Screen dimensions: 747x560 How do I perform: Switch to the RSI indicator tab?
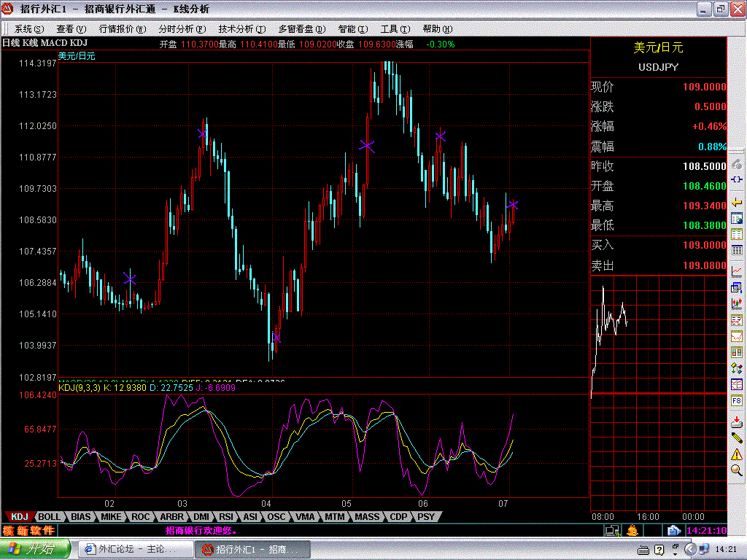tap(226, 517)
